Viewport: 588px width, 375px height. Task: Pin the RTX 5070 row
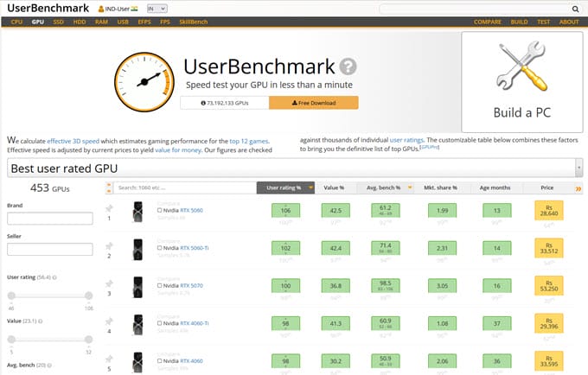click(109, 283)
